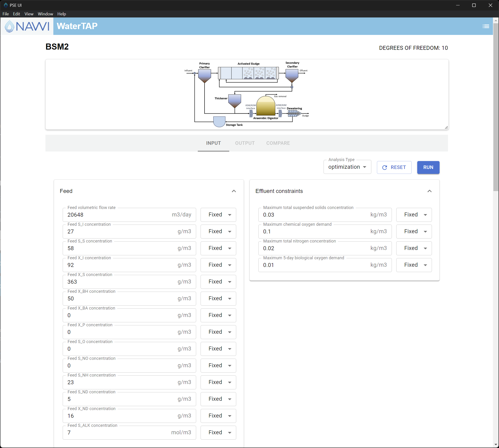499x448 pixels.
Task: Collapse the Effluent constraints section chevron
Action: click(429, 191)
